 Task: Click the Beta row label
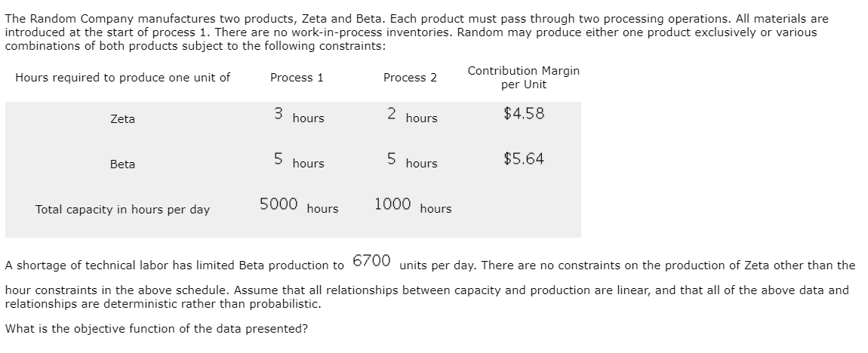[122, 164]
